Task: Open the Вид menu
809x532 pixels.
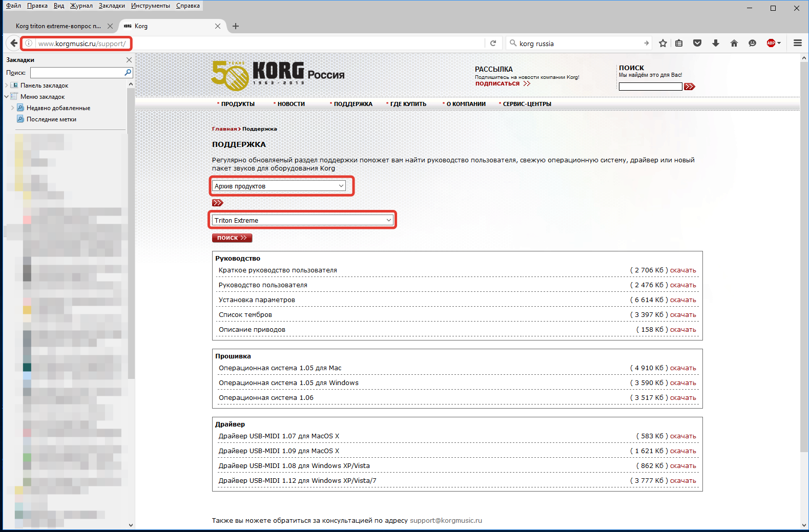Action: [x=59, y=6]
